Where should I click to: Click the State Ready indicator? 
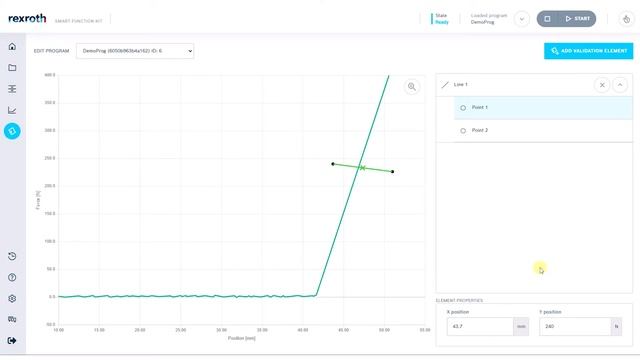click(x=441, y=19)
